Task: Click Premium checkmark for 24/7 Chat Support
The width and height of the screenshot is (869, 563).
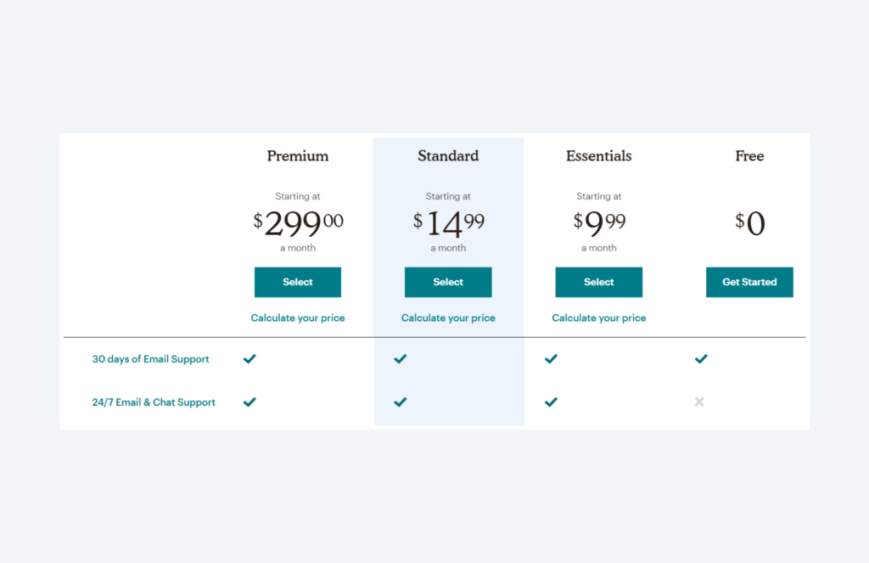Action: click(250, 402)
